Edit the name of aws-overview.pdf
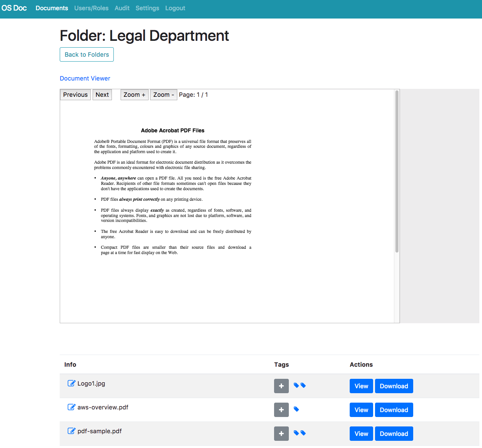The height and width of the screenshot is (448, 482). [x=71, y=407]
